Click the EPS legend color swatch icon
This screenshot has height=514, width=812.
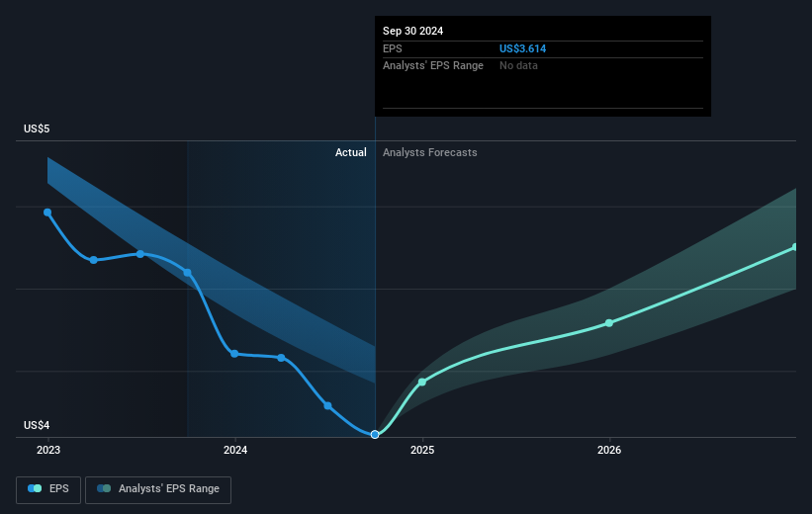[x=35, y=488]
